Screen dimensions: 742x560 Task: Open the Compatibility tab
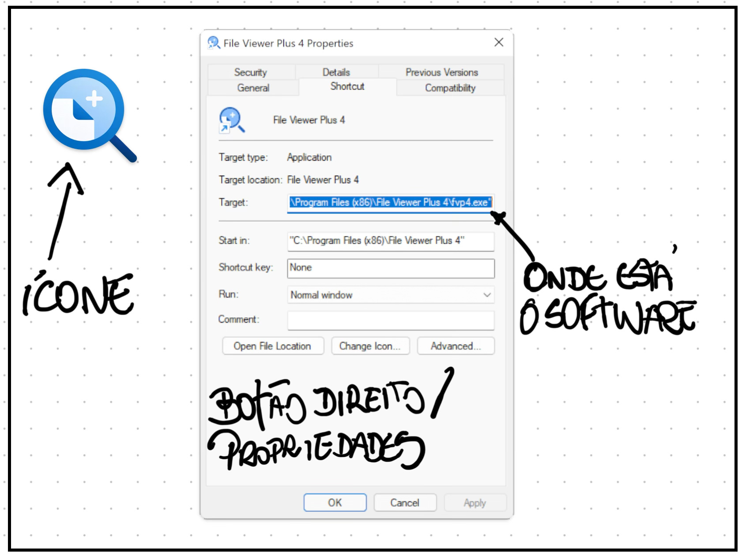450,88
